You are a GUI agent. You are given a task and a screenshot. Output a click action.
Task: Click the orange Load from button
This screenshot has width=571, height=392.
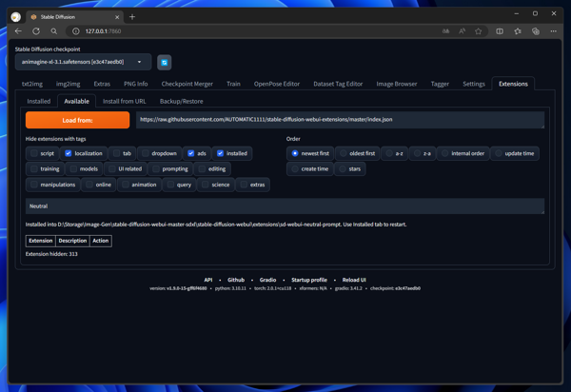coord(78,120)
